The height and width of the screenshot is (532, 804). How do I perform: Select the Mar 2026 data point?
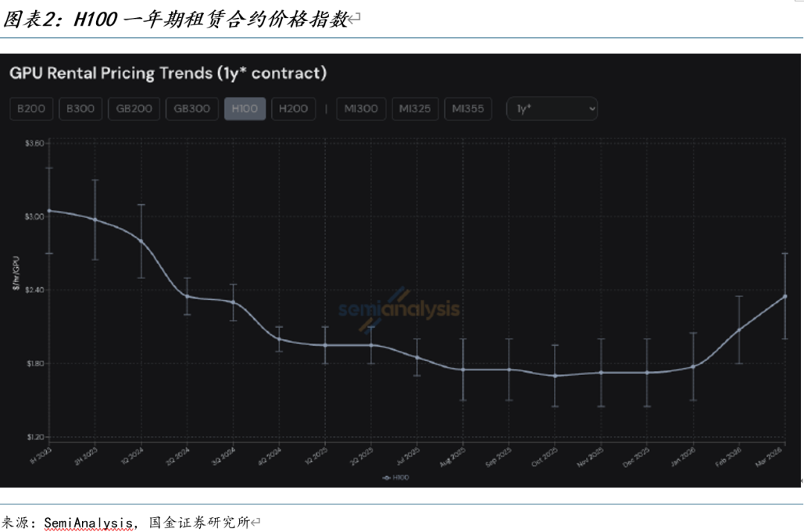[785, 296]
